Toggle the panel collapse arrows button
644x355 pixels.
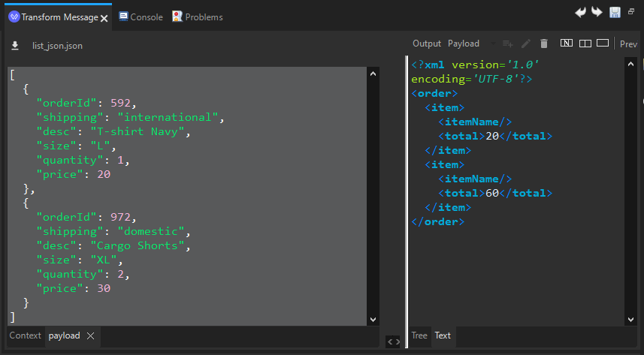click(x=393, y=341)
